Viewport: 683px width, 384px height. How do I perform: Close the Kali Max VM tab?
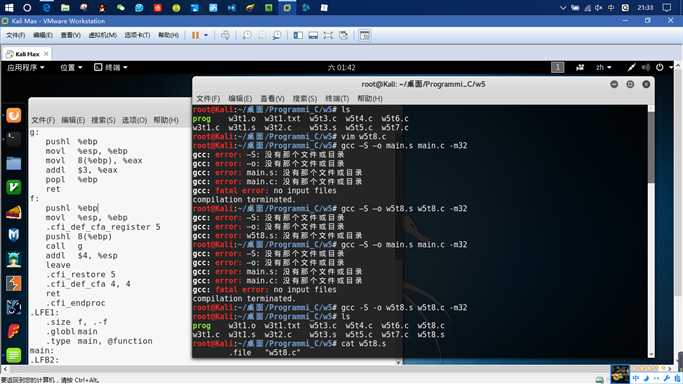(x=46, y=54)
